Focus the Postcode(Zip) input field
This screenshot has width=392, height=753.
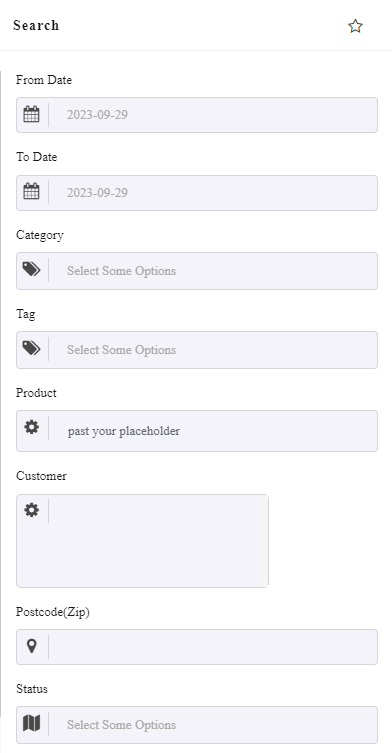click(x=212, y=647)
